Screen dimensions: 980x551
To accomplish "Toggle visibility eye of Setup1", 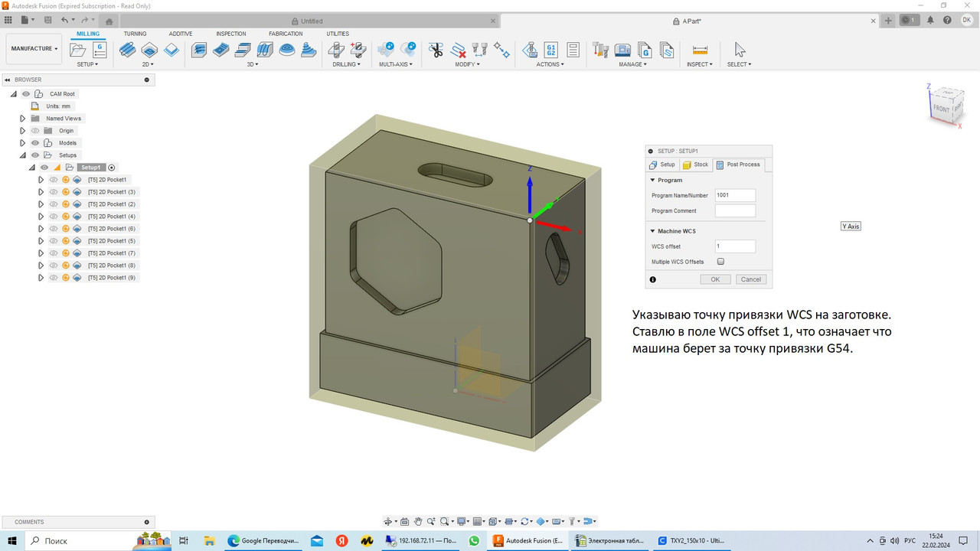I will point(44,168).
